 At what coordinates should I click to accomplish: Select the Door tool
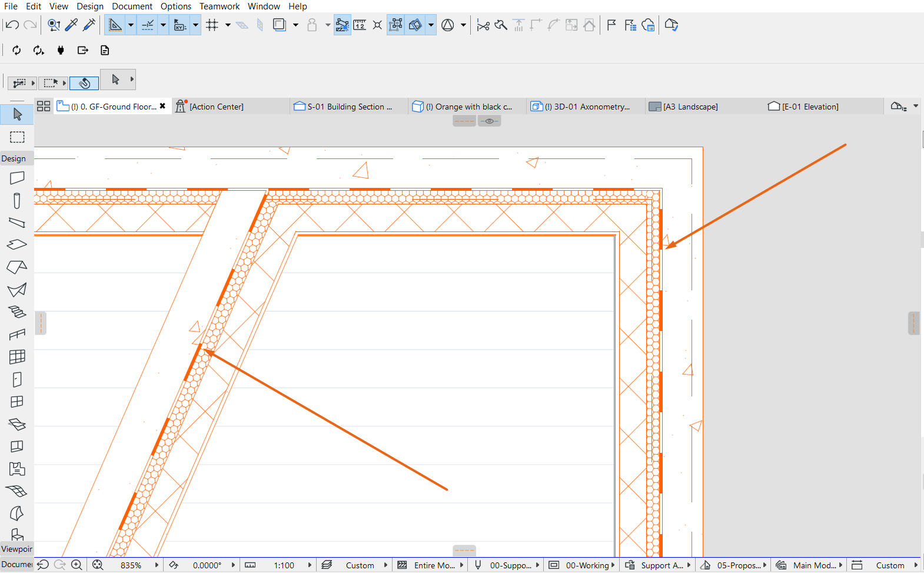coord(17,380)
